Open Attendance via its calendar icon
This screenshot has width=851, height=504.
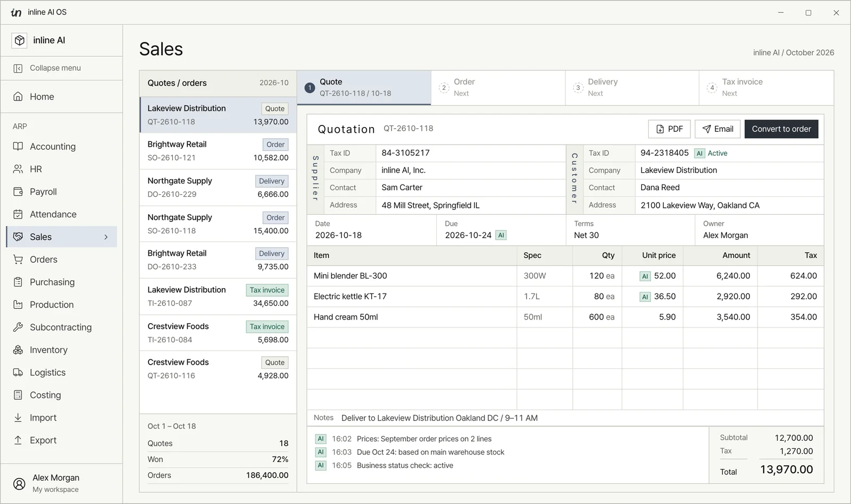click(x=18, y=214)
